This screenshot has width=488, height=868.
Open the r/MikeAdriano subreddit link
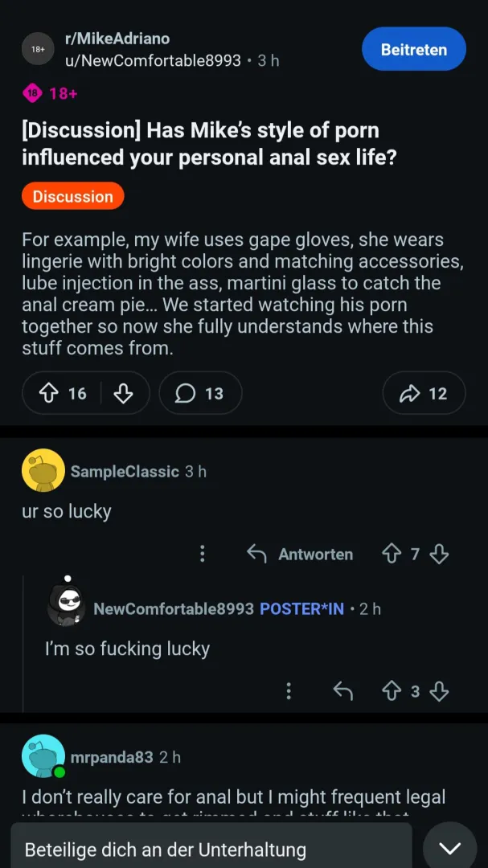point(117,39)
